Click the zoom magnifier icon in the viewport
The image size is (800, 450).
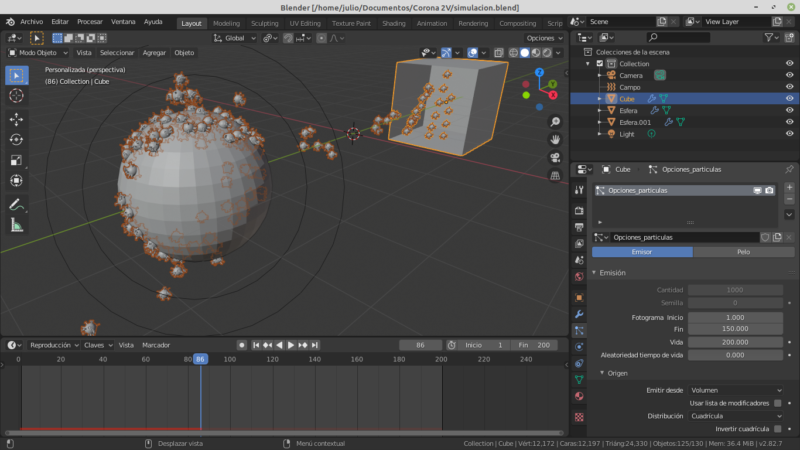click(x=555, y=121)
